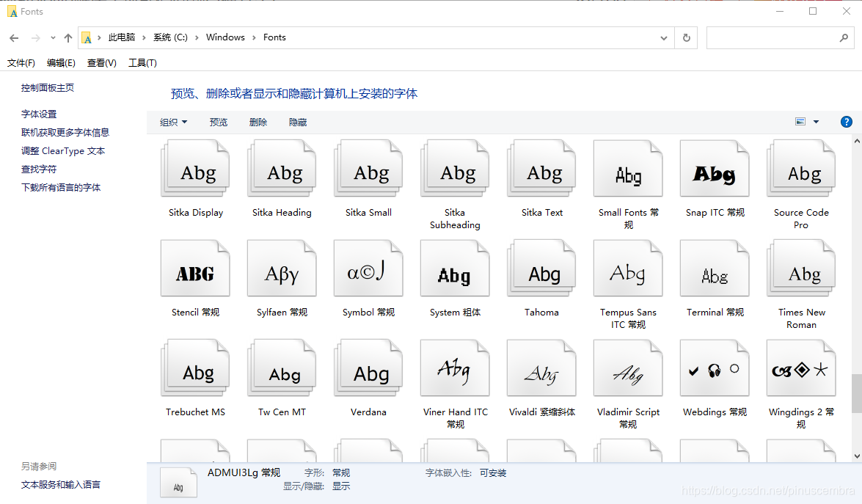Click inside the search input field

click(772, 38)
